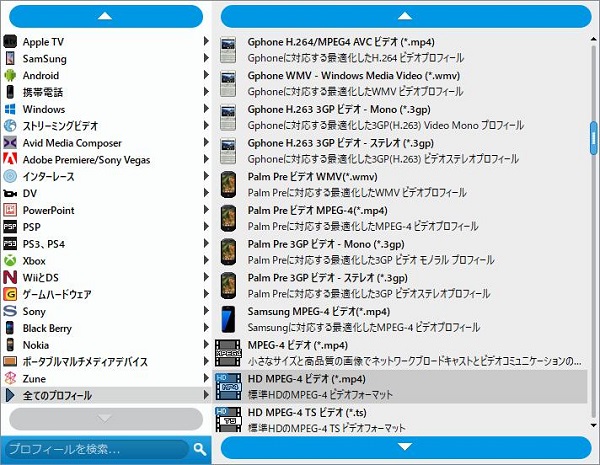This screenshot has width=600, height=465.
Task: Click the DV camcorder icon
Action: 10,193
